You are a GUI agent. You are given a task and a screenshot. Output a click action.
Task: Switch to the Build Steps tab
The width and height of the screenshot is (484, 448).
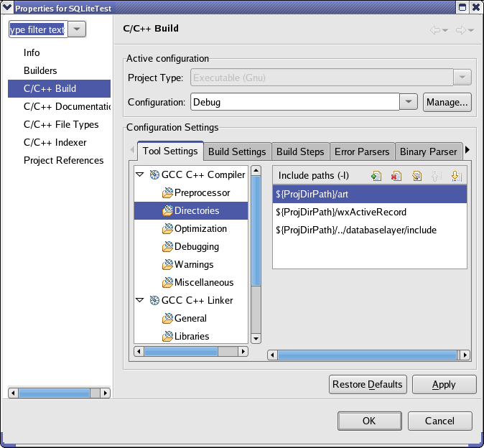coord(300,151)
